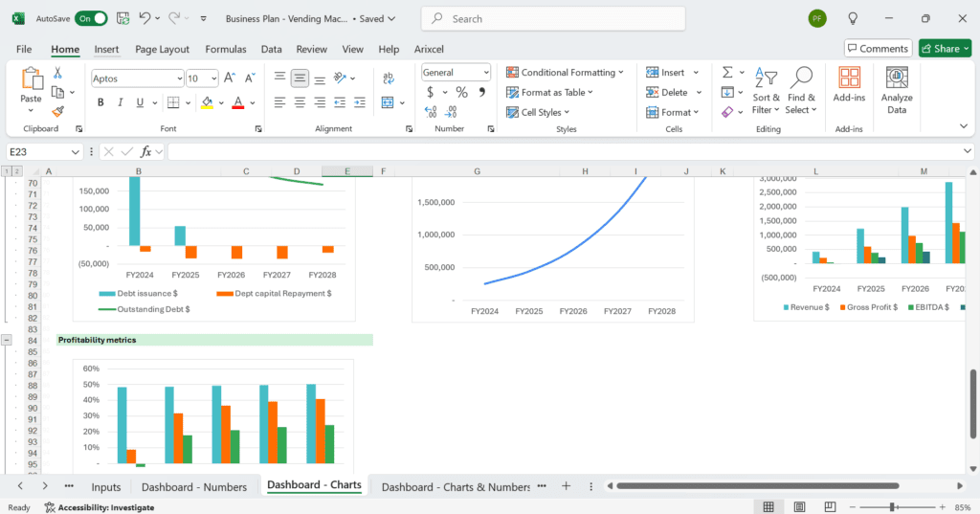
Task: Toggle the AutoSave switch off
Action: click(x=92, y=18)
